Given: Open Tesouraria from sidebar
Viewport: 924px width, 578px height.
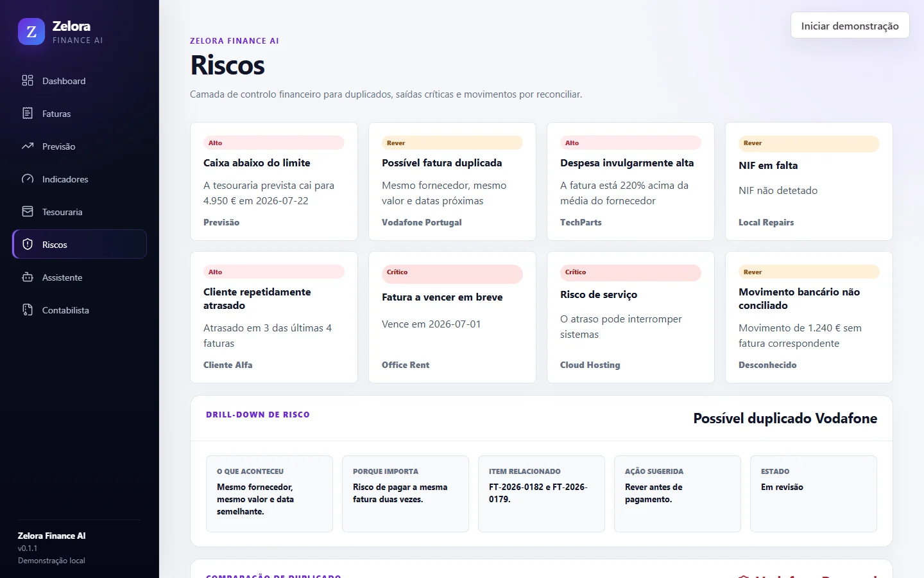Looking at the screenshot, I should [x=80, y=212].
